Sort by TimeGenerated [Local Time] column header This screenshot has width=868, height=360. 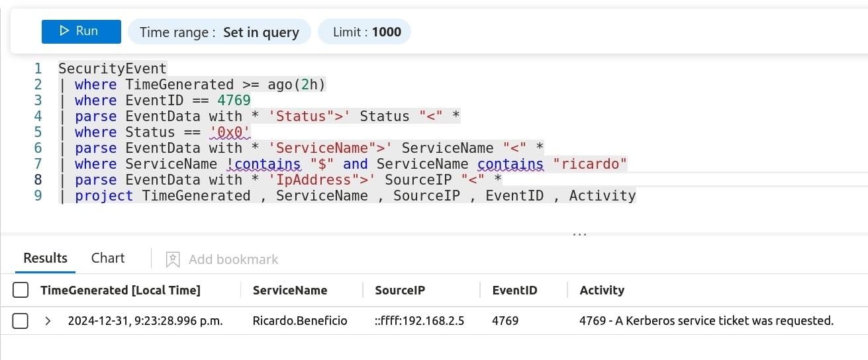(120, 290)
